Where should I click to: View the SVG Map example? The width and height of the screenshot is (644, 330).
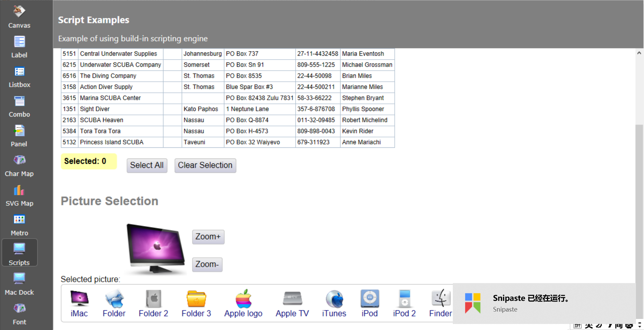[x=19, y=195]
